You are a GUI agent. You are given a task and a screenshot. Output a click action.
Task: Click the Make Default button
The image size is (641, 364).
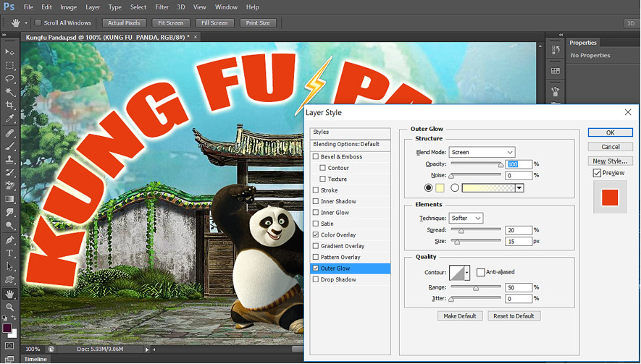click(x=460, y=316)
